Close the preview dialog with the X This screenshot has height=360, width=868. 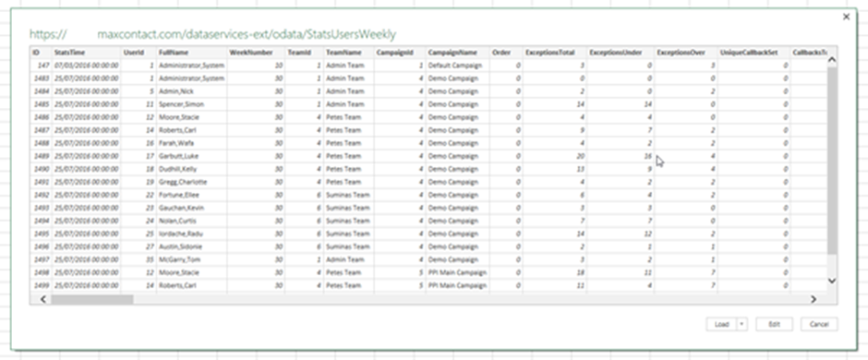tap(846, 18)
